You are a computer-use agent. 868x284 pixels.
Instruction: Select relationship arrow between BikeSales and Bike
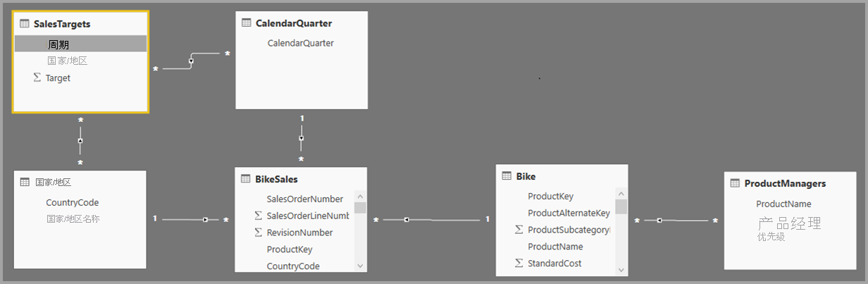click(407, 220)
